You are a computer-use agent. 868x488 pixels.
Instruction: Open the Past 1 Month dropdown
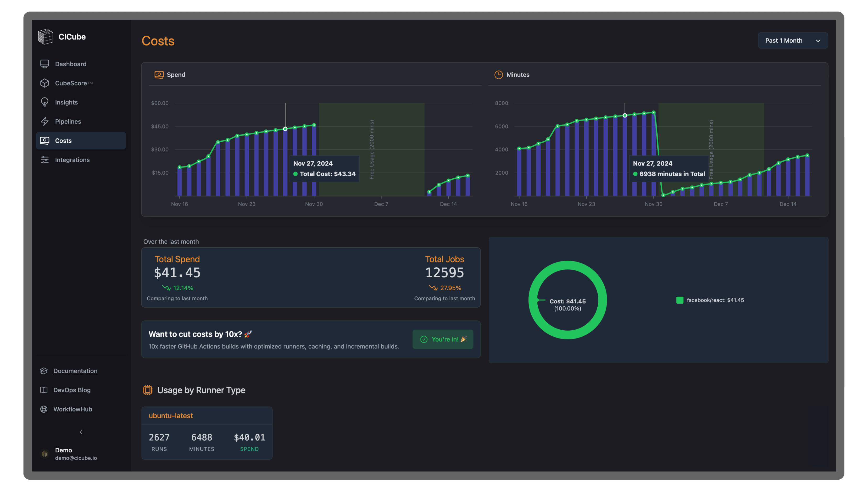pos(793,40)
